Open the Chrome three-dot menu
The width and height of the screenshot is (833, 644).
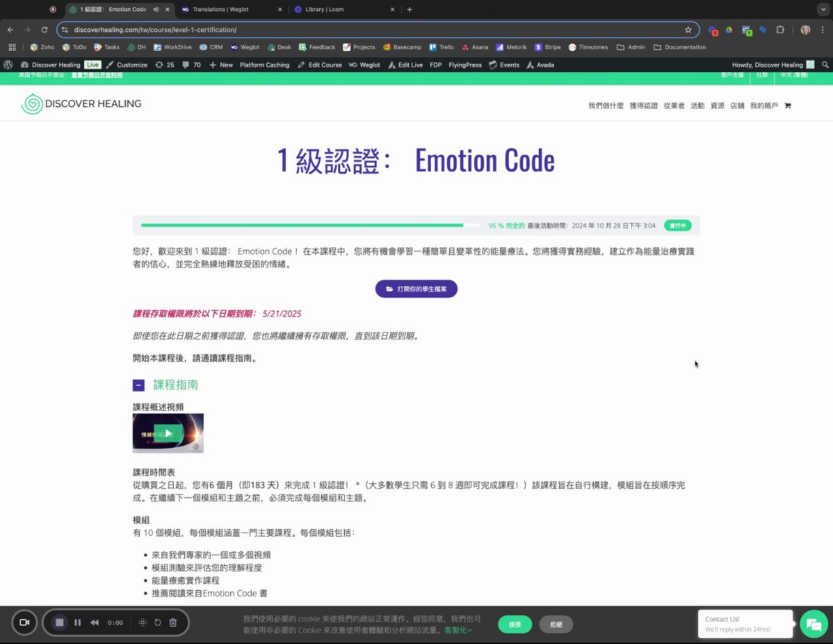[823, 30]
